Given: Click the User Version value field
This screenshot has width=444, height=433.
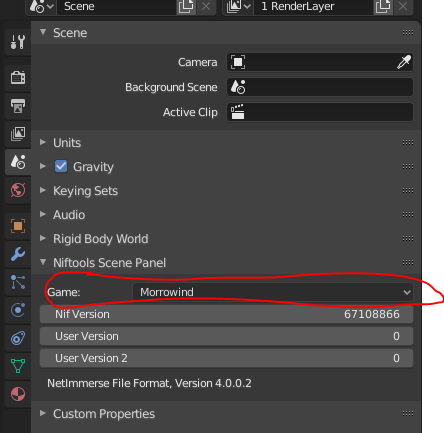Looking at the screenshot, I should point(226,336).
